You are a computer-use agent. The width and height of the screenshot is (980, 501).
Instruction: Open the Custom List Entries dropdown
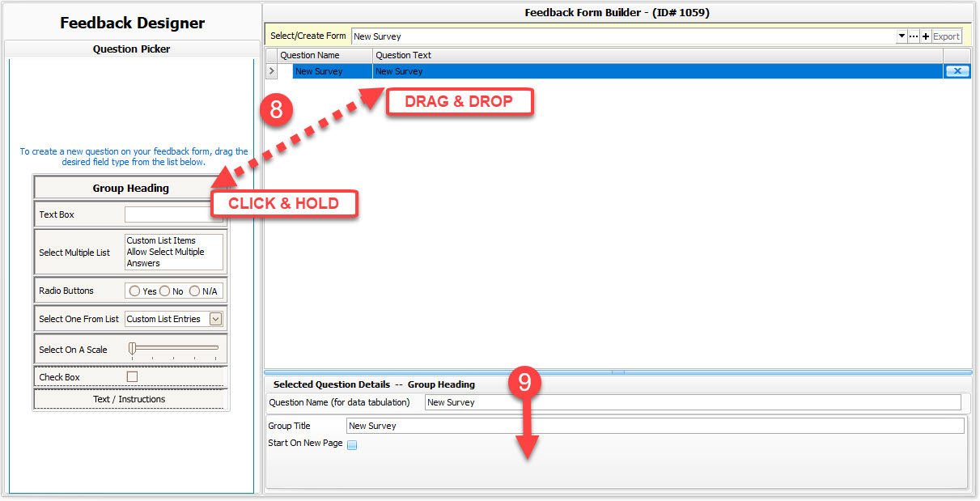(215, 319)
